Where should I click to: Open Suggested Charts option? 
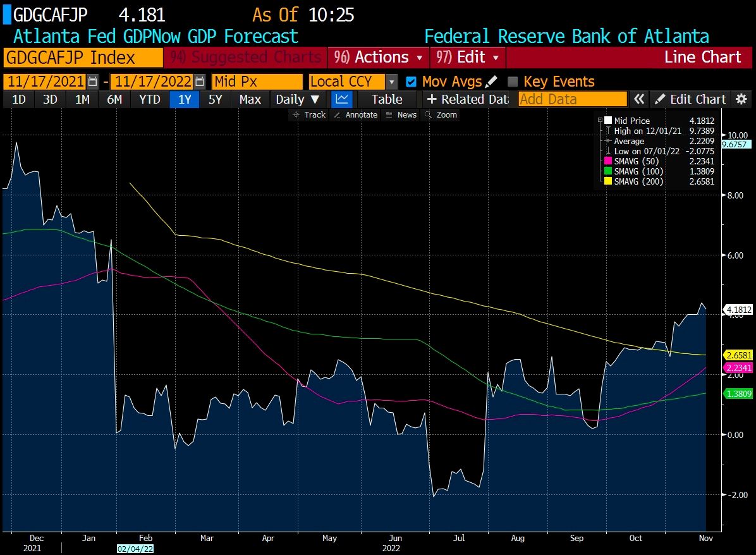[245, 58]
